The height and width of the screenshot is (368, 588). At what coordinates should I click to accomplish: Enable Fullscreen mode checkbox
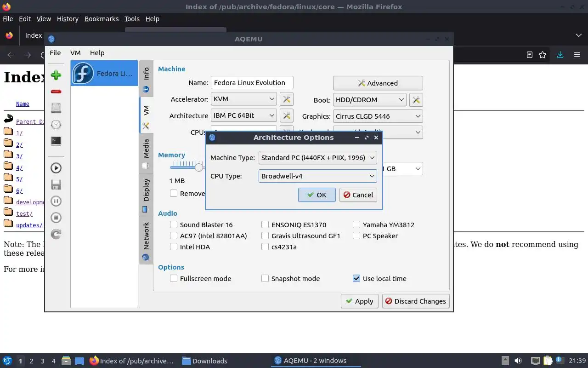coord(174,278)
